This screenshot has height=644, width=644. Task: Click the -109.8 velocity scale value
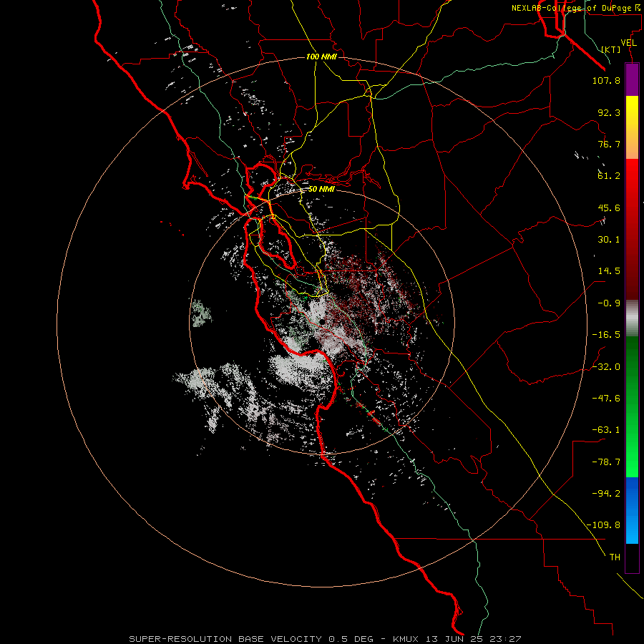click(604, 525)
